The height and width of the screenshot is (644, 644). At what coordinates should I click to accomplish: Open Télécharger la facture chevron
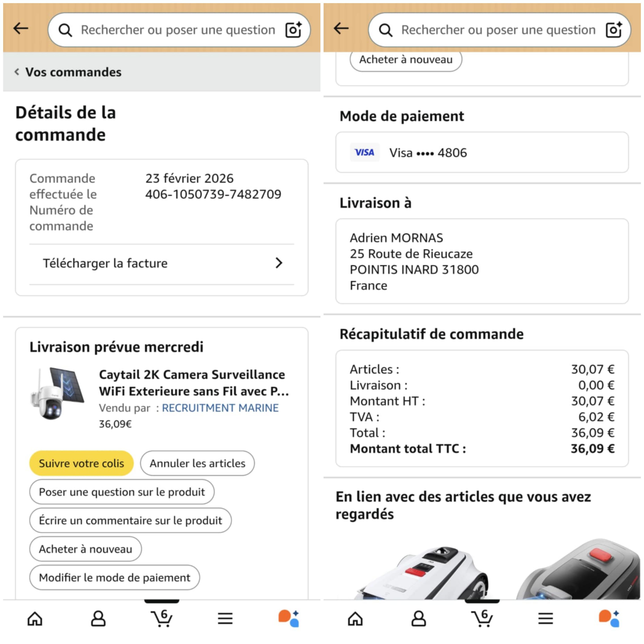click(x=279, y=263)
